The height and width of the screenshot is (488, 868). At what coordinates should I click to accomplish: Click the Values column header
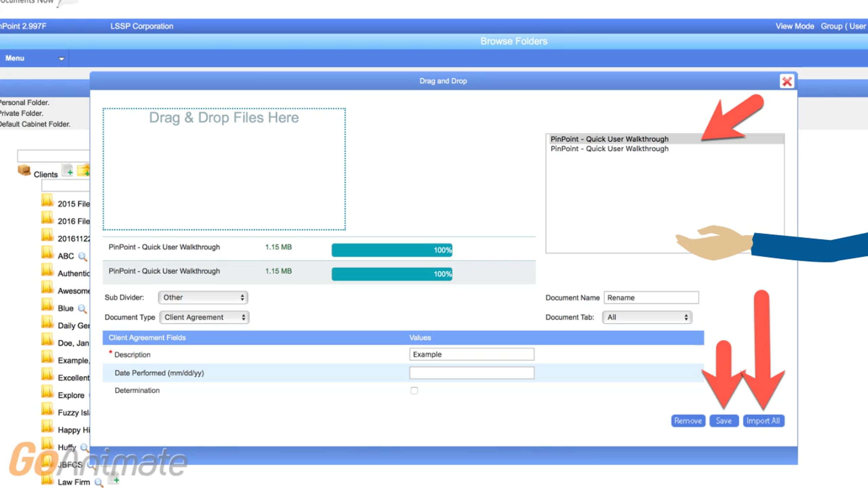(420, 338)
